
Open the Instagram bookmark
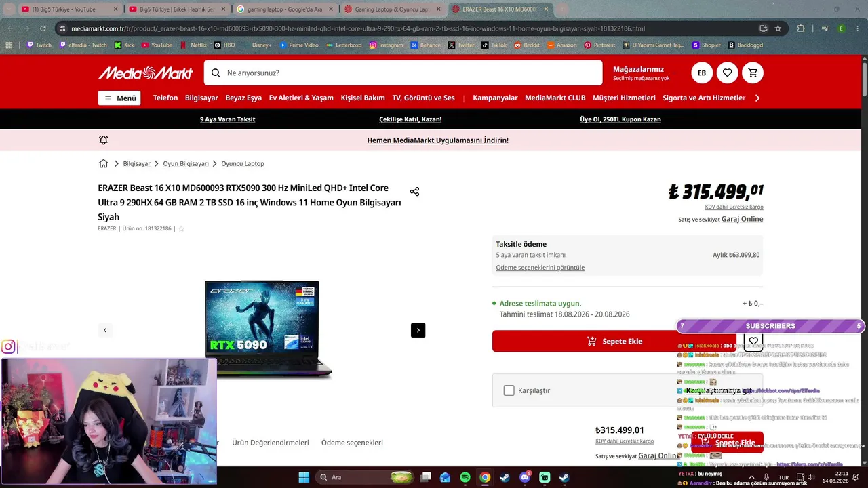(x=386, y=45)
